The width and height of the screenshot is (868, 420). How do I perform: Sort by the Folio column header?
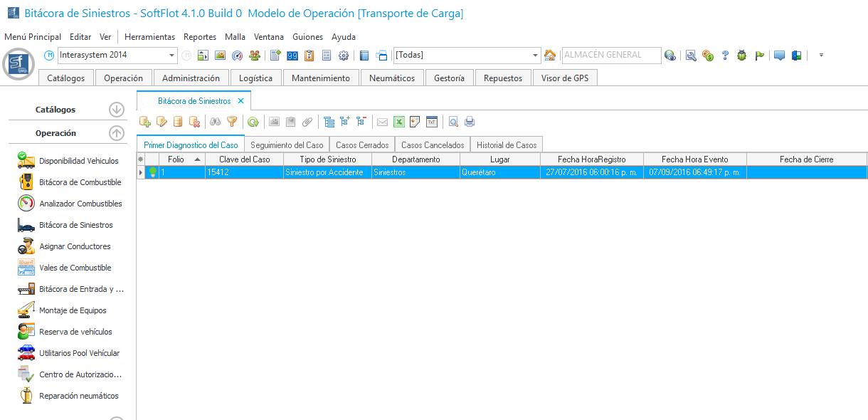click(x=176, y=159)
